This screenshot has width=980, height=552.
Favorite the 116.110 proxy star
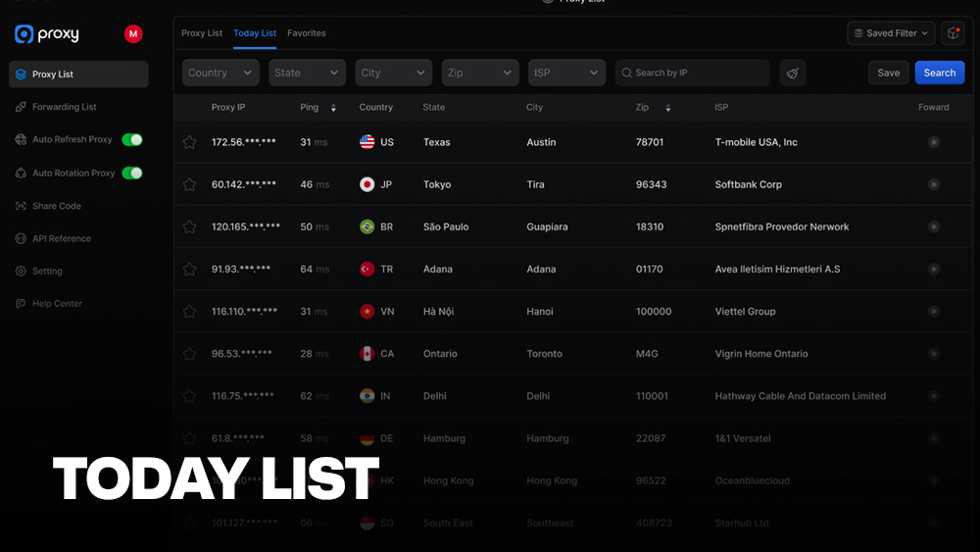click(189, 312)
